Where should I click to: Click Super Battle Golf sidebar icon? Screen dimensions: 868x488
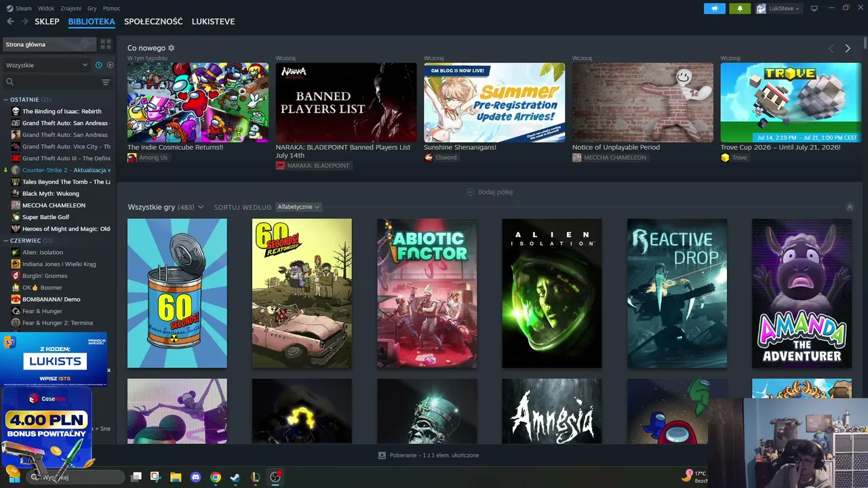[16, 217]
